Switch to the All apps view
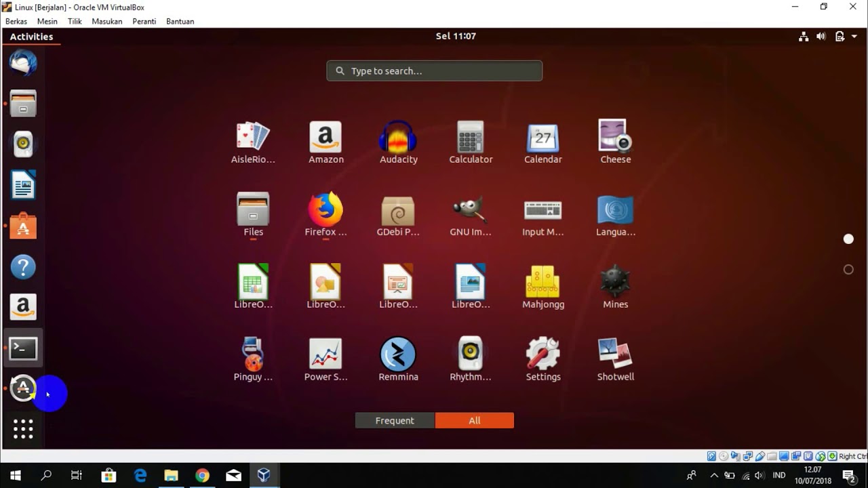The image size is (868, 488). (475, 420)
